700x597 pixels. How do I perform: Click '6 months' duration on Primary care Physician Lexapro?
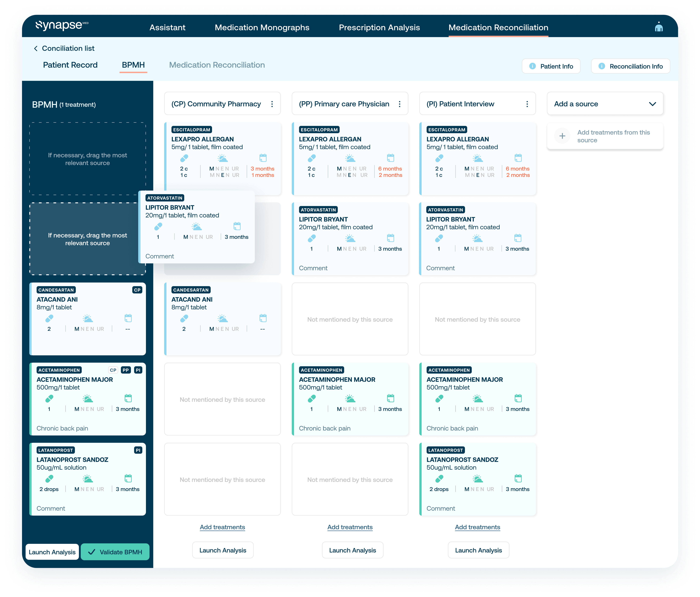pos(390,169)
